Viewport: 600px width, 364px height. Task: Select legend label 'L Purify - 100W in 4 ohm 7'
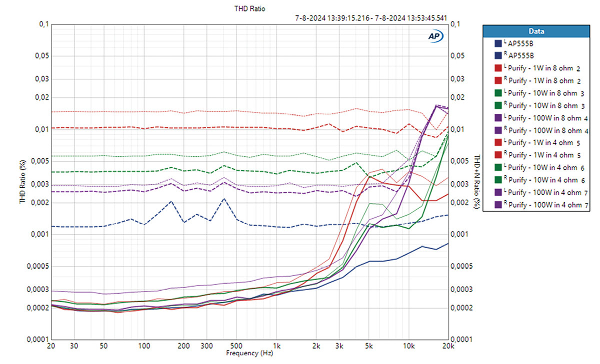click(x=545, y=192)
